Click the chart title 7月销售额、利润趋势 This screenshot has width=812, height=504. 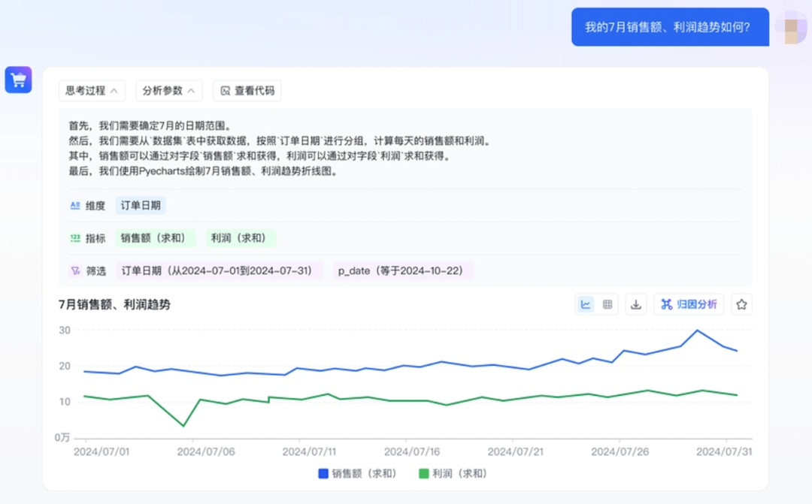(114, 305)
